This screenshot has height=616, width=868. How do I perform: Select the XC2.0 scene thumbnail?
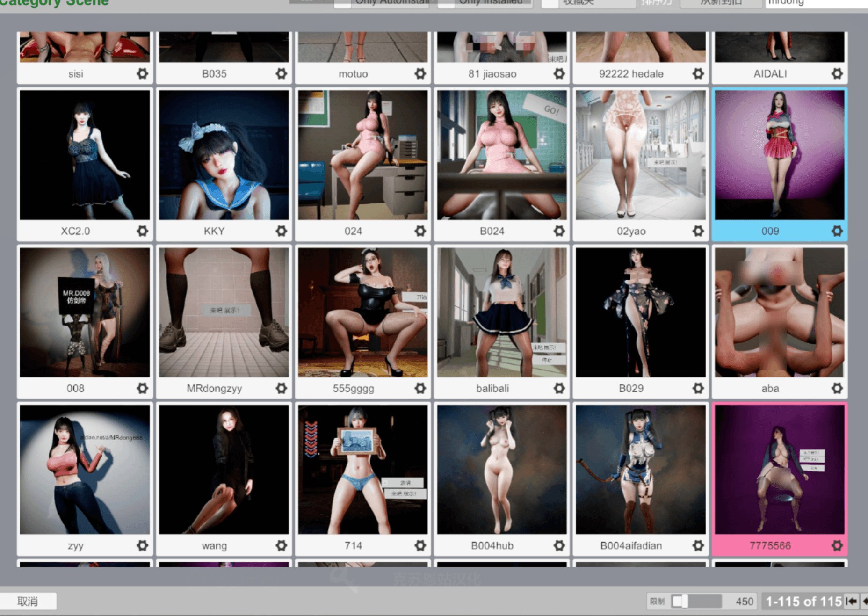point(85,155)
